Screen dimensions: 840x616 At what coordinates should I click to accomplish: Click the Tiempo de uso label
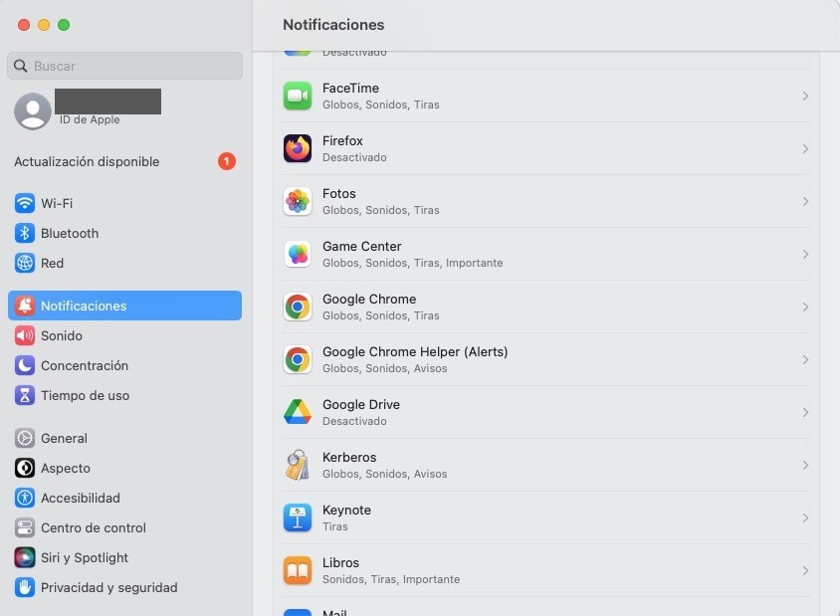coord(86,395)
